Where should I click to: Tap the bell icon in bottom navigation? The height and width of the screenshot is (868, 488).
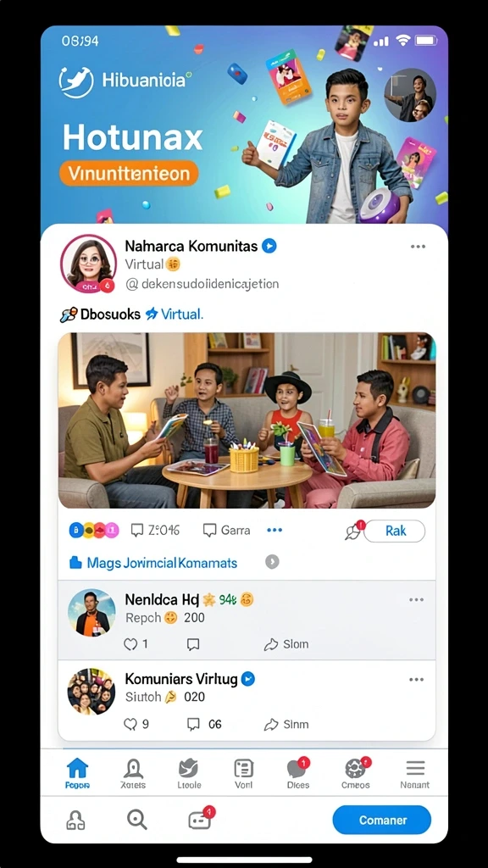(x=133, y=773)
